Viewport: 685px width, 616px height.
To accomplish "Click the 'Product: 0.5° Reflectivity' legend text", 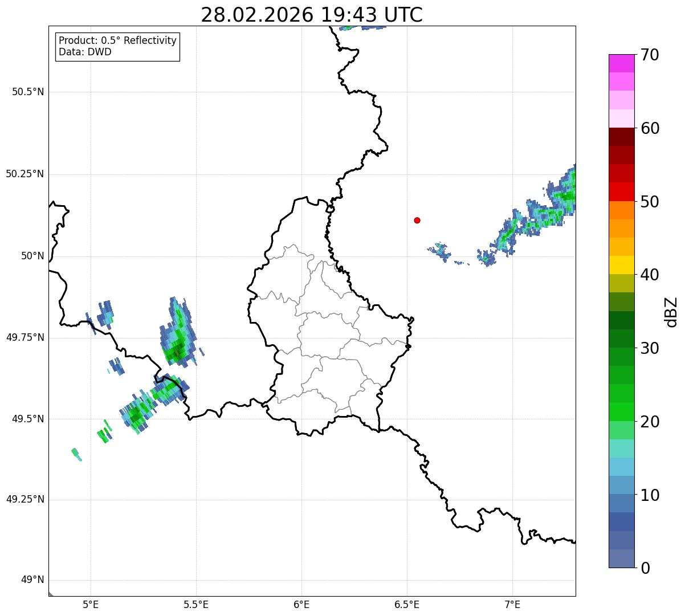I will tap(117, 41).
